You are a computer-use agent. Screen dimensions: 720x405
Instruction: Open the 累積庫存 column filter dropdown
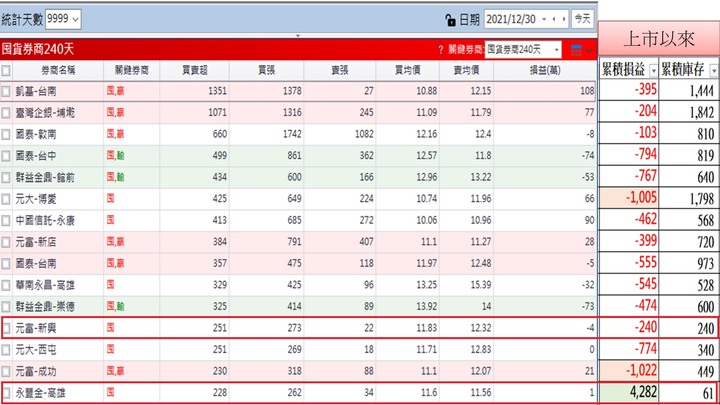714,71
